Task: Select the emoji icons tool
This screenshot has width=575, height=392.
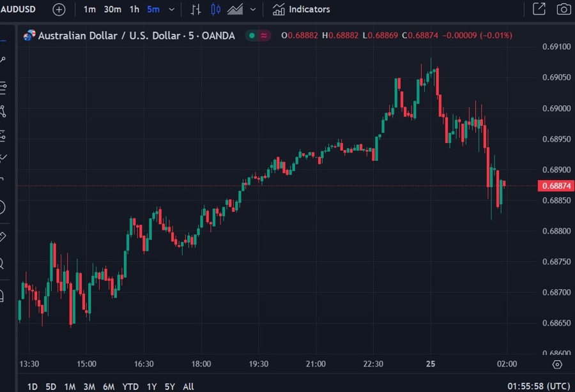Action: coord(2,207)
